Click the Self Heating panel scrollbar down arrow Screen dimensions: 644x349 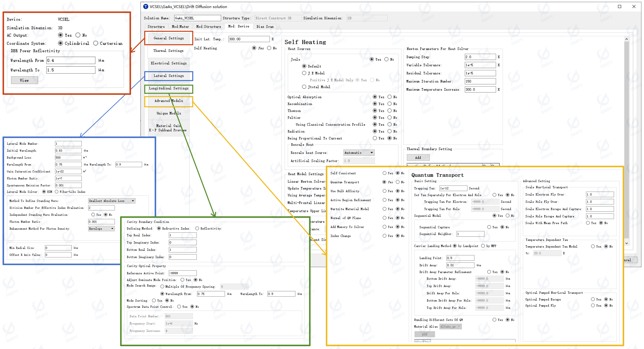[626, 243]
